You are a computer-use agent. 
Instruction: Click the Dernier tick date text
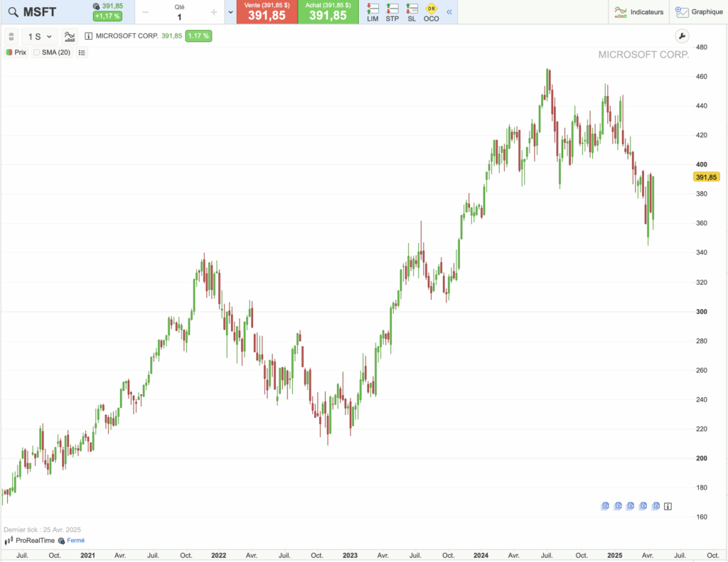pyautogui.click(x=42, y=530)
